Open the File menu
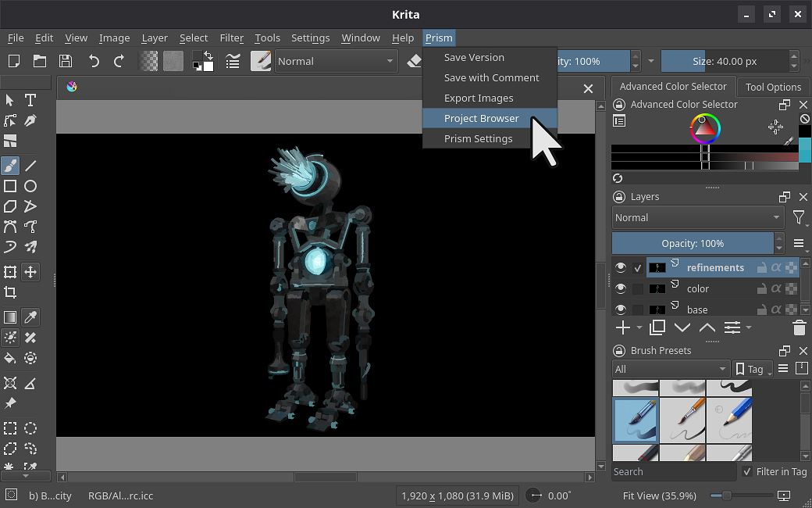 pos(16,38)
